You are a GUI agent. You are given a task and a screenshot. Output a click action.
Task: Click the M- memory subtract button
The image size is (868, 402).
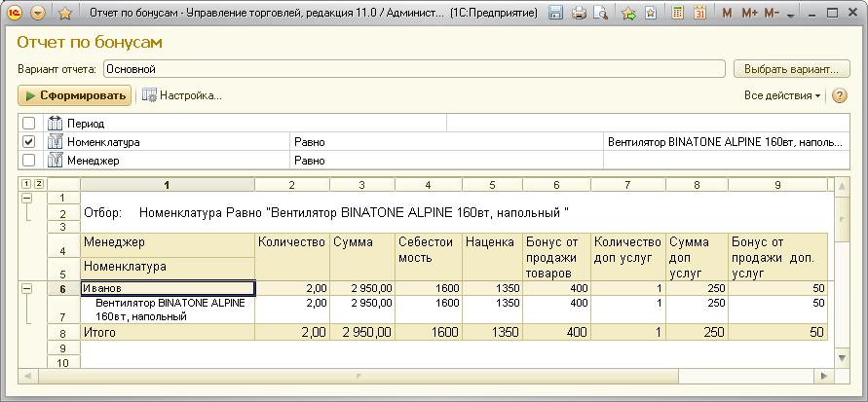pos(772,14)
